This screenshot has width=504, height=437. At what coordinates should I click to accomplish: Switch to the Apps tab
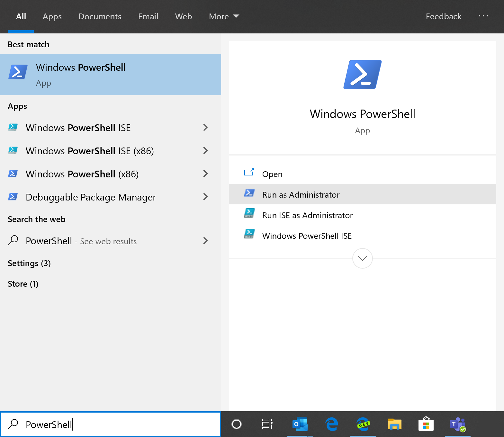pyautogui.click(x=52, y=16)
